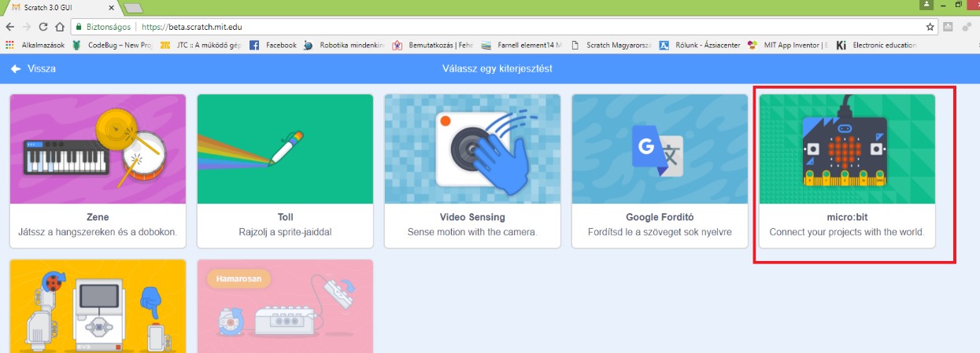The width and height of the screenshot is (980, 353).
Task: Reload the page with browser refresh icon
Action: pos(43,27)
